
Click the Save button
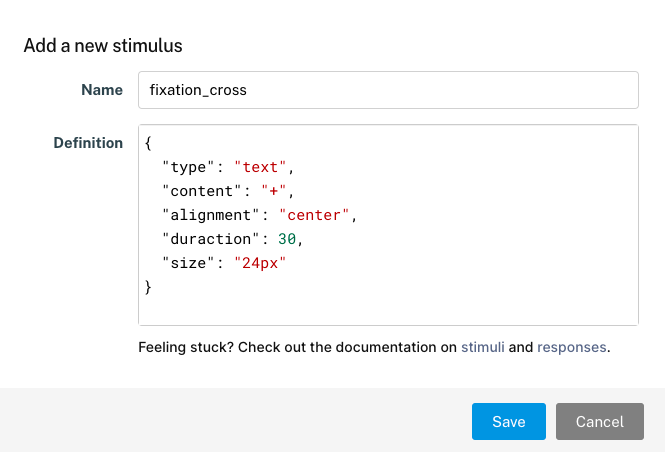click(509, 421)
